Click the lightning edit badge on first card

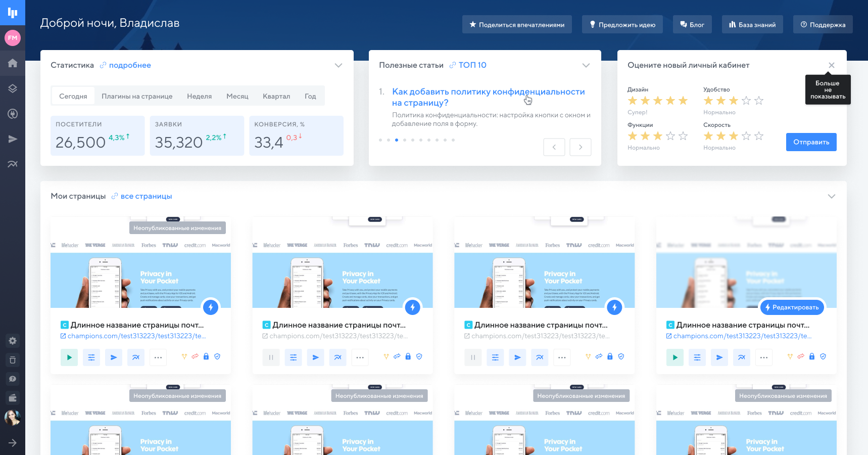pyautogui.click(x=211, y=307)
